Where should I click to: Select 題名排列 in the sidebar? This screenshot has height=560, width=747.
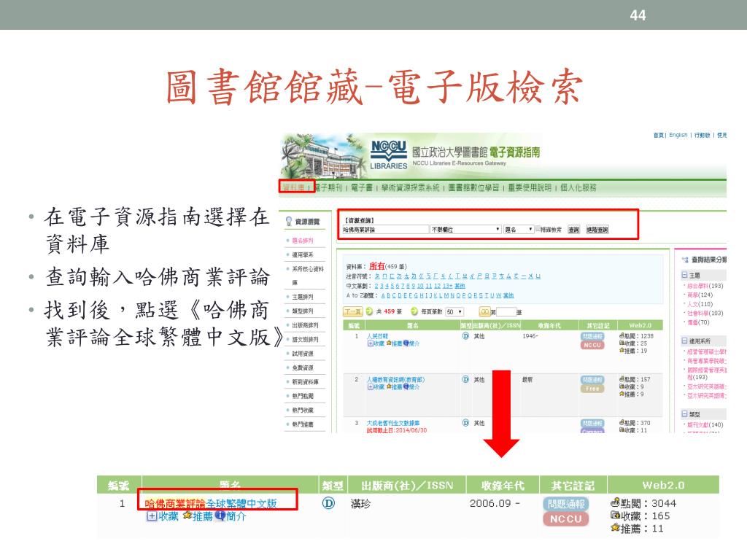(303, 241)
